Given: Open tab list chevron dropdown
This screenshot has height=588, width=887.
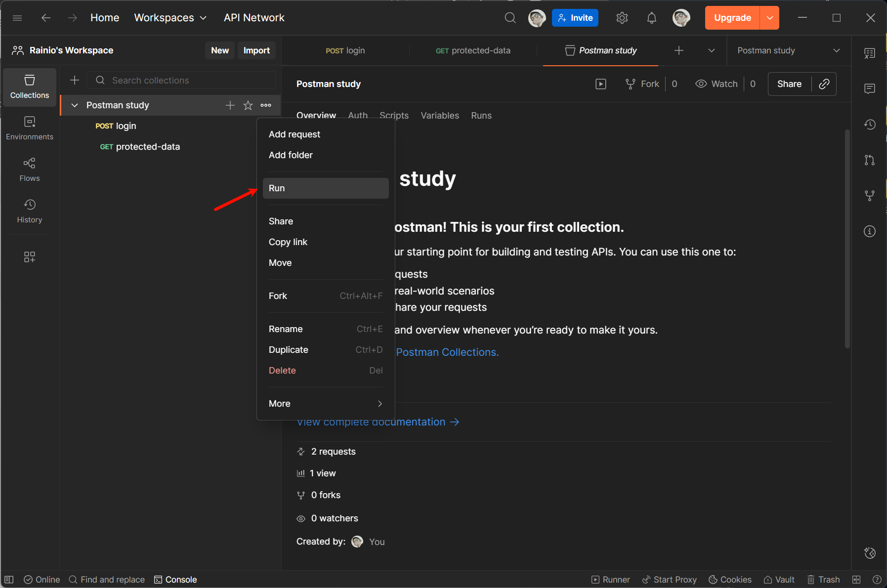Looking at the screenshot, I should click(x=712, y=50).
